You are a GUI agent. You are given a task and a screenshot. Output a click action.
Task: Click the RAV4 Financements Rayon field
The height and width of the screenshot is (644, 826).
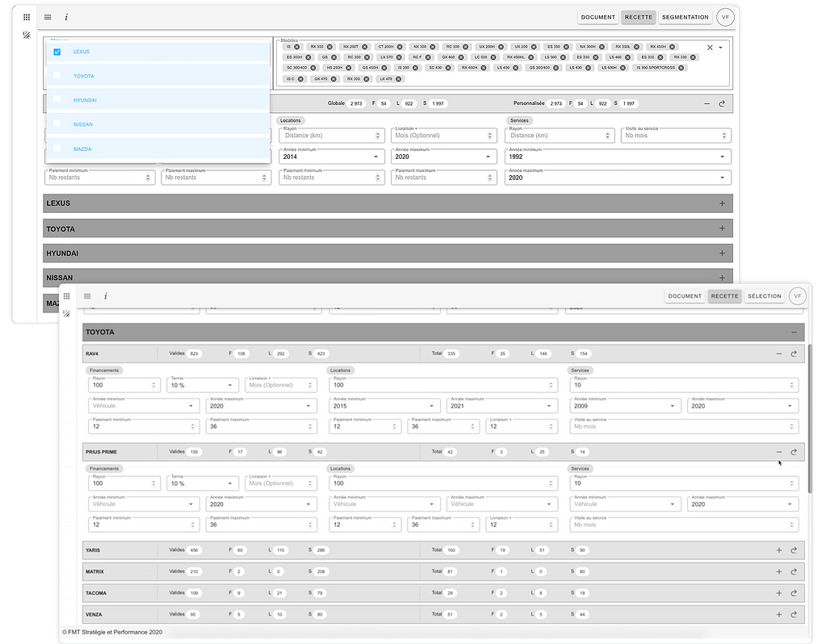click(124, 386)
